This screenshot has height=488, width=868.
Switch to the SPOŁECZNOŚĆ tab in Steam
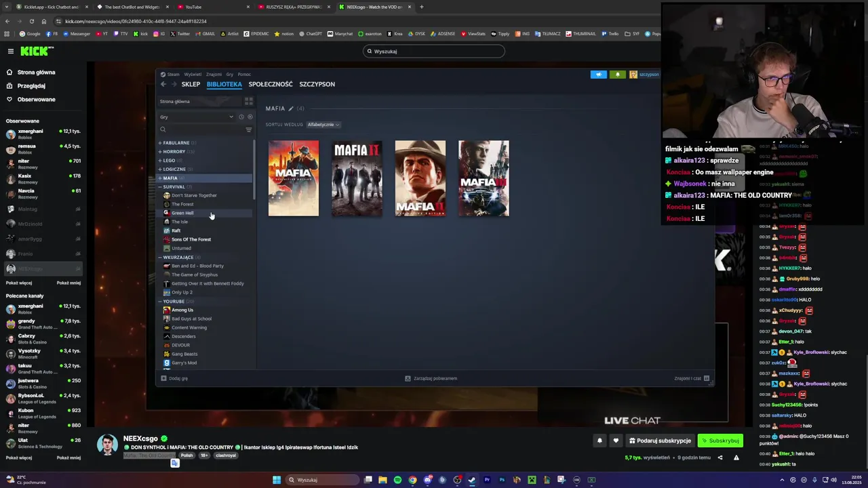click(x=271, y=84)
